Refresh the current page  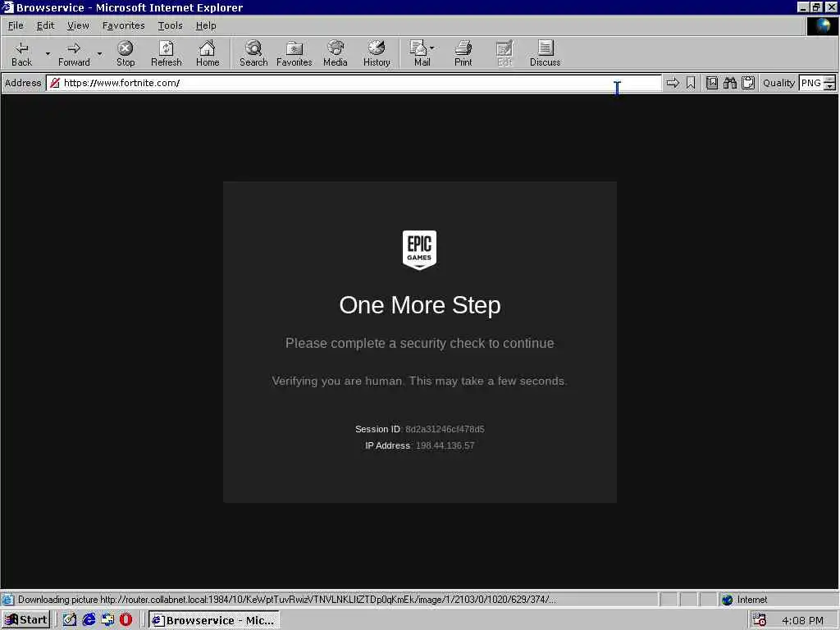tap(166, 53)
